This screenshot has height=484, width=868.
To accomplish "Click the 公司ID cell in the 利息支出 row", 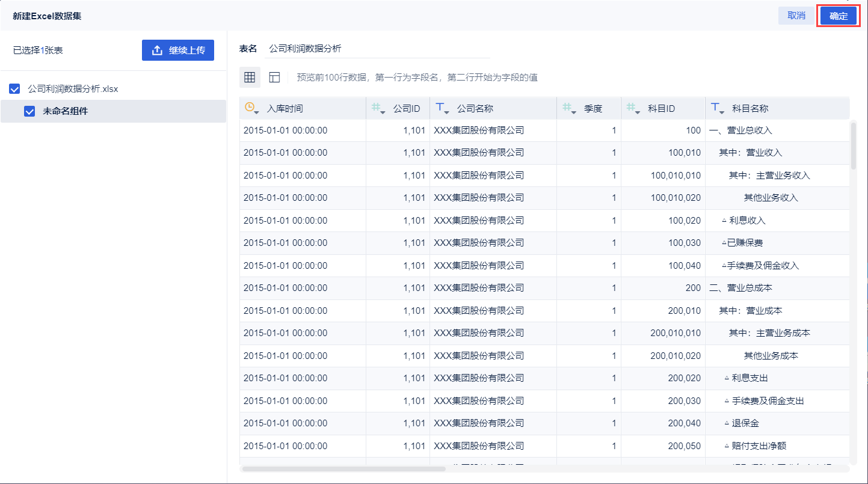I will (398, 378).
